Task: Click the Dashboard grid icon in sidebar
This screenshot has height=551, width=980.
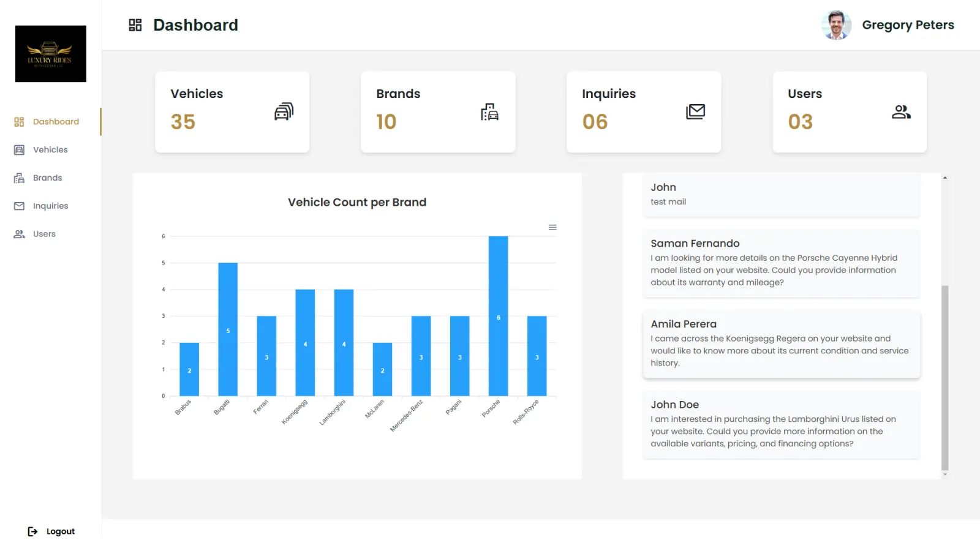Action: tap(19, 122)
